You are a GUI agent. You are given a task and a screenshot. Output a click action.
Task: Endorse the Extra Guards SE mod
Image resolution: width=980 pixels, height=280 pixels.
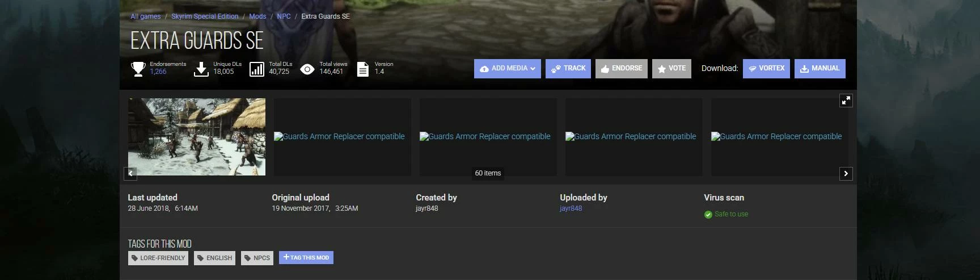point(622,69)
